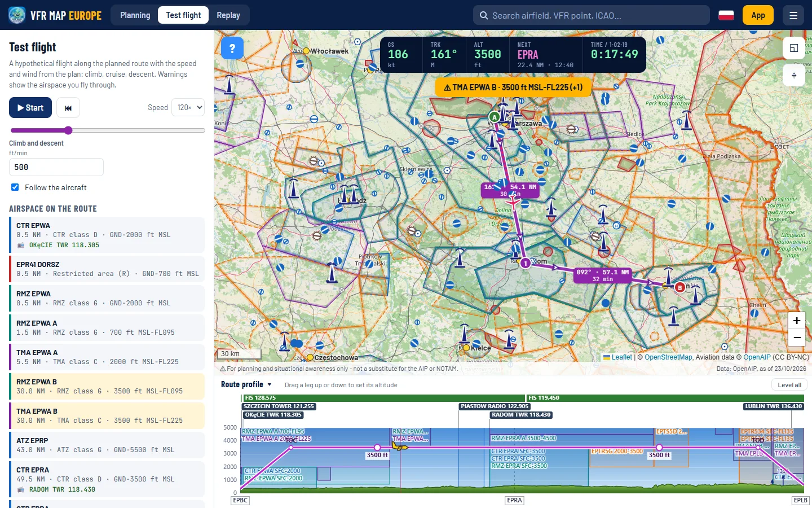Select the CTR EPWA airspace entry
Viewport: 812px width, 508px height.
tap(107, 235)
